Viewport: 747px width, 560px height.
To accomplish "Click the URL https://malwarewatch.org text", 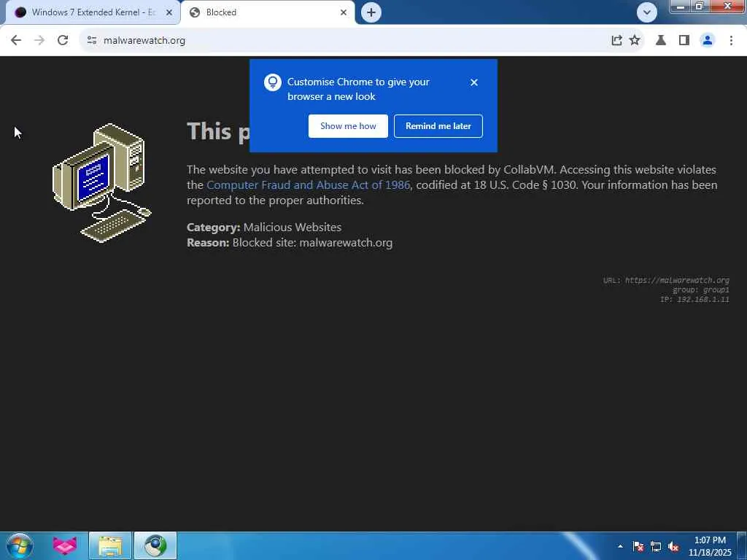I will click(x=666, y=280).
